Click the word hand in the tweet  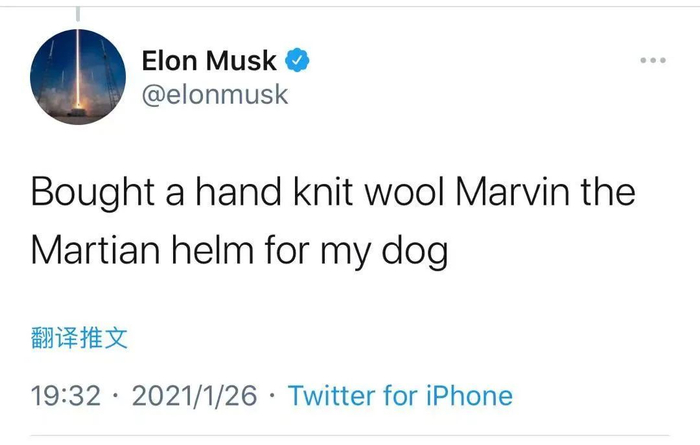coord(235,191)
